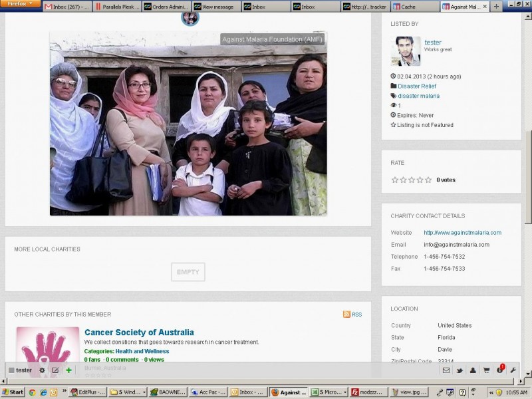532x399 pixels.
Task: Click the horizontal scrollbar left arrow
Action: pos(3,381)
